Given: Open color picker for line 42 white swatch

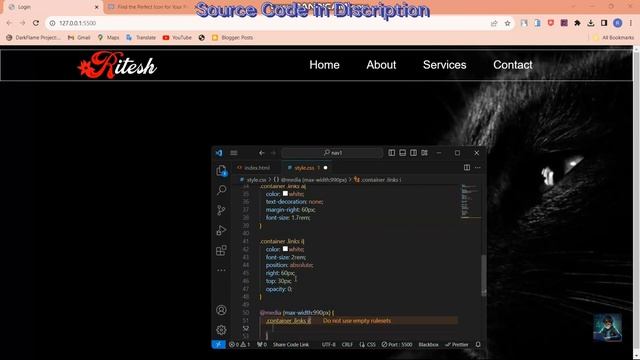Looking at the screenshot, I should tap(285, 249).
